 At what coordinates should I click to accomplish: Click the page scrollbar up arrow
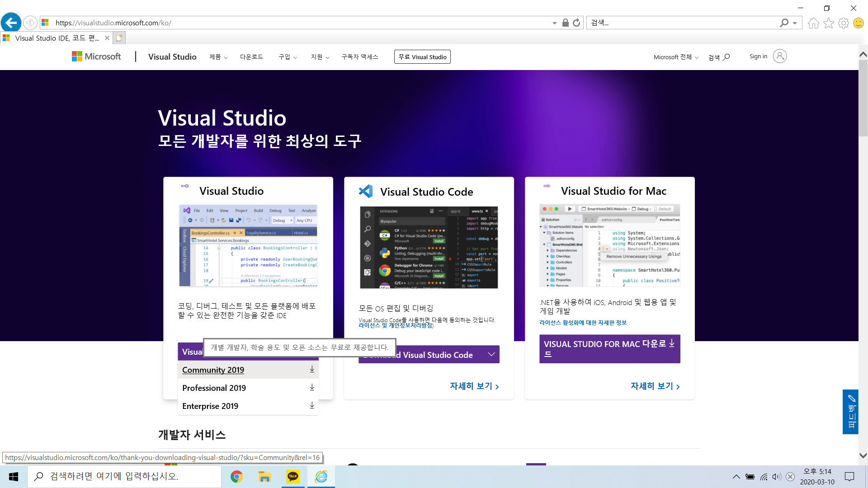(863, 54)
